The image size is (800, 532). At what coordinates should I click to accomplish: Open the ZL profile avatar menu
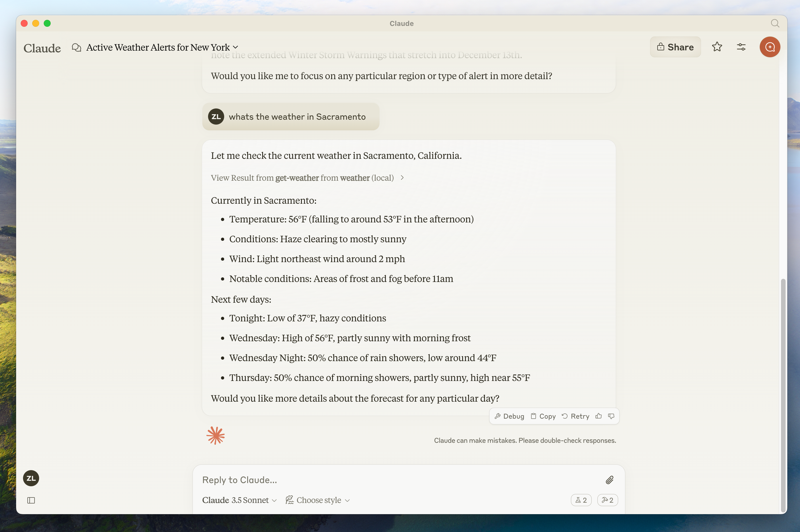[x=31, y=478]
